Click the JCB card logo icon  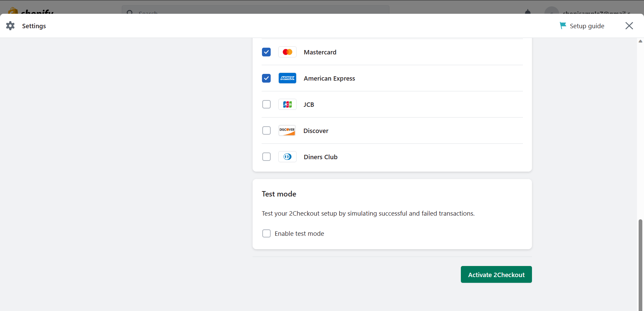pyautogui.click(x=287, y=104)
